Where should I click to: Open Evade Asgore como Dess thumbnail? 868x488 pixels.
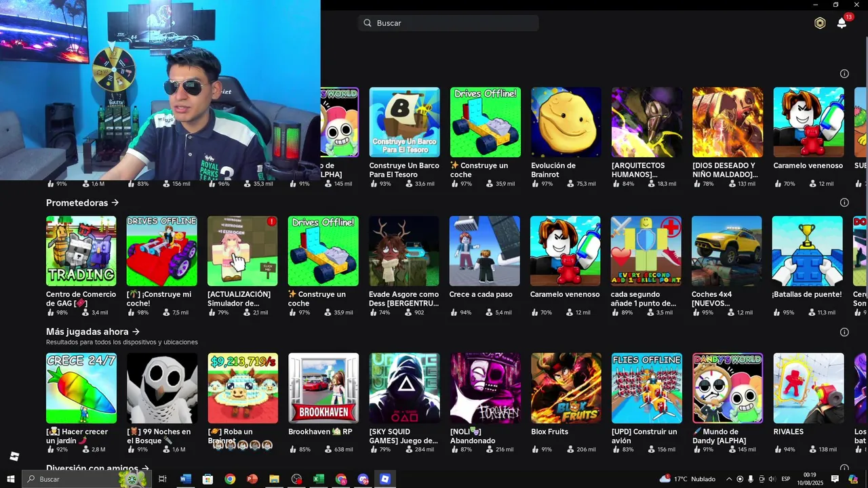(x=404, y=251)
